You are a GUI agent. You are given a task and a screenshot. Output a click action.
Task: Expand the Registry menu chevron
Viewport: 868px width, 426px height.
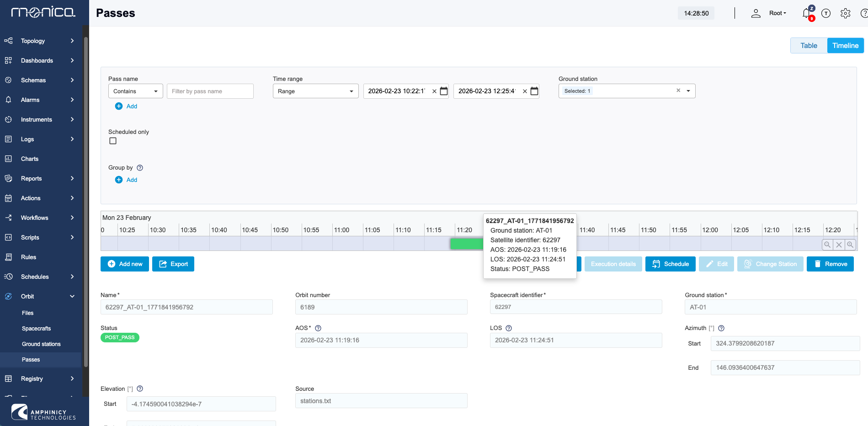(72, 378)
